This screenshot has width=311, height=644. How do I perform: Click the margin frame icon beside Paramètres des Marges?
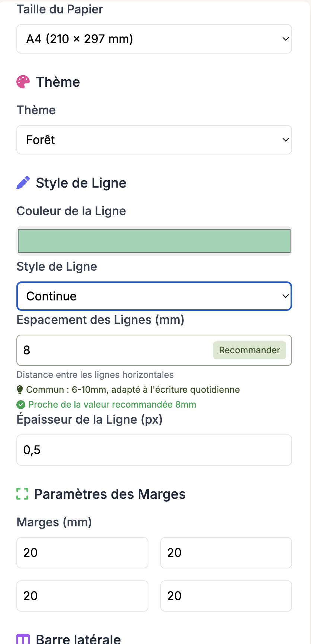(x=22, y=494)
